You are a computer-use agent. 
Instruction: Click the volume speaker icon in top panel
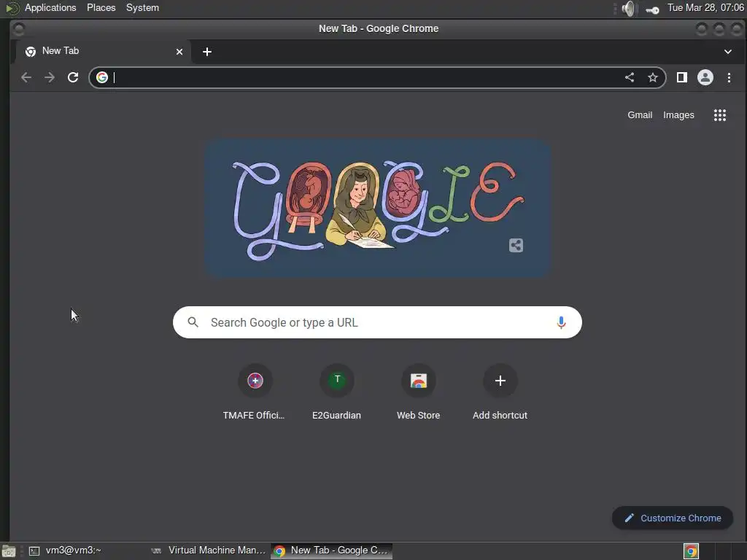point(629,9)
